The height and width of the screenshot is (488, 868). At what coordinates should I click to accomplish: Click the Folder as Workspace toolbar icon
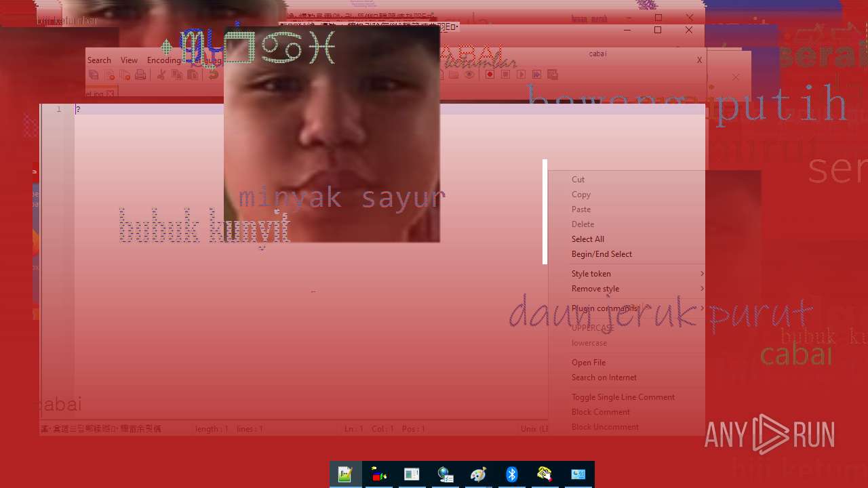point(454,75)
